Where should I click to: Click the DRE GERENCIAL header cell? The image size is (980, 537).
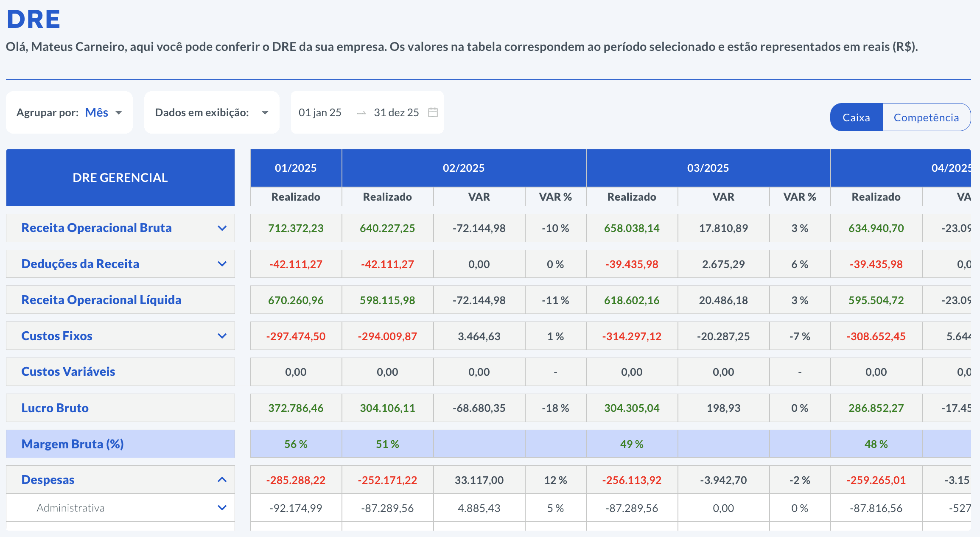pyautogui.click(x=120, y=178)
